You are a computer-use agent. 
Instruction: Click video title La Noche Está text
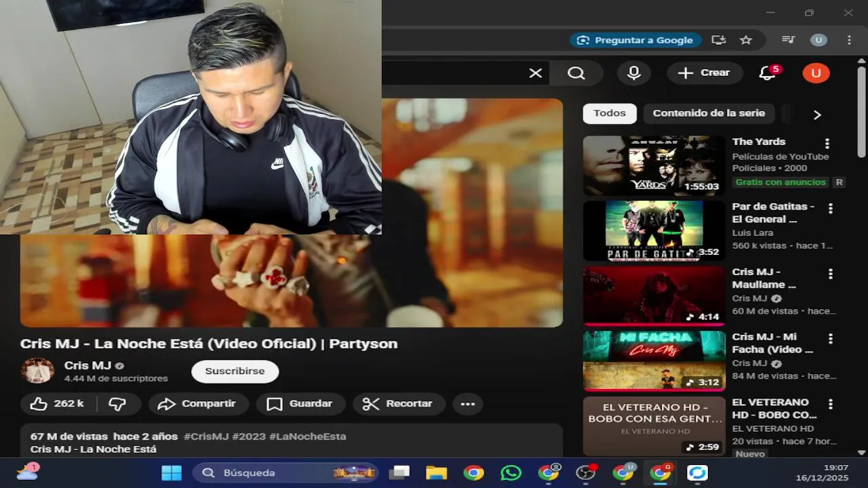[x=208, y=344]
